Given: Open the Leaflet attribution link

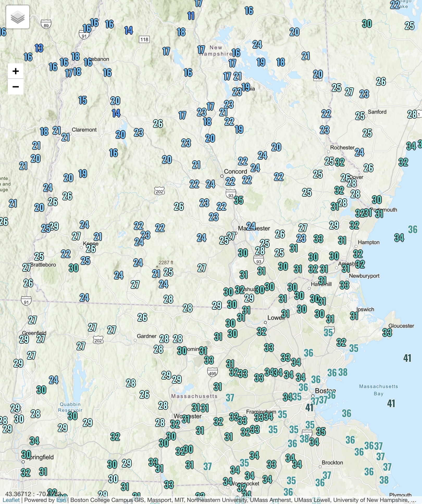Looking at the screenshot, I should pyautogui.click(x=11, y=500).
